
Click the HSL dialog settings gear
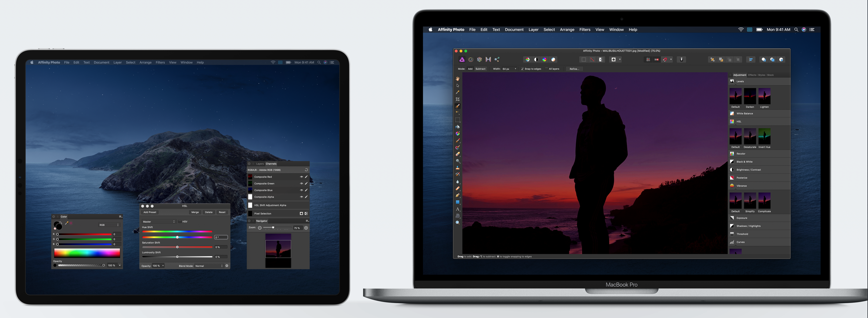click(x=227, y=266)
